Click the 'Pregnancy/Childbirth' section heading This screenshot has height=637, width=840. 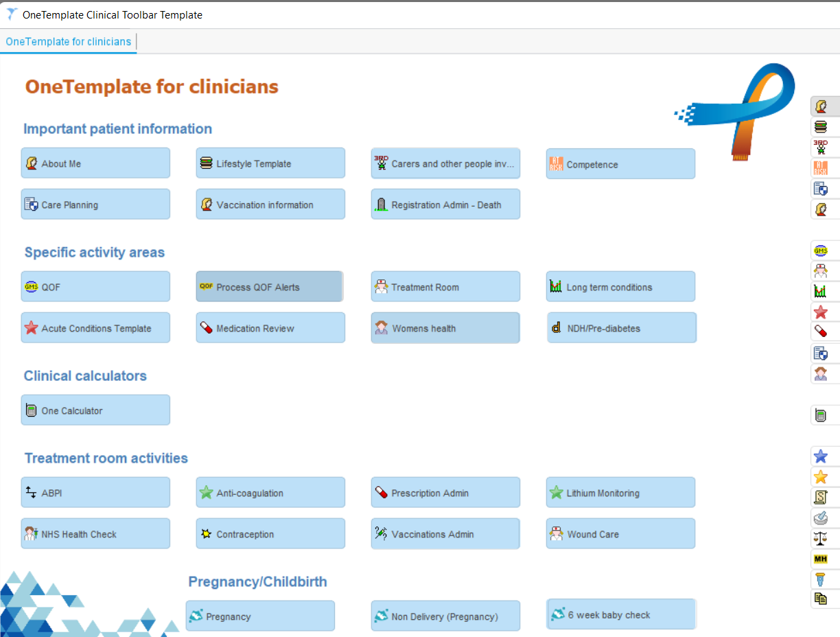pyautogui.click(x=257, y=581)
